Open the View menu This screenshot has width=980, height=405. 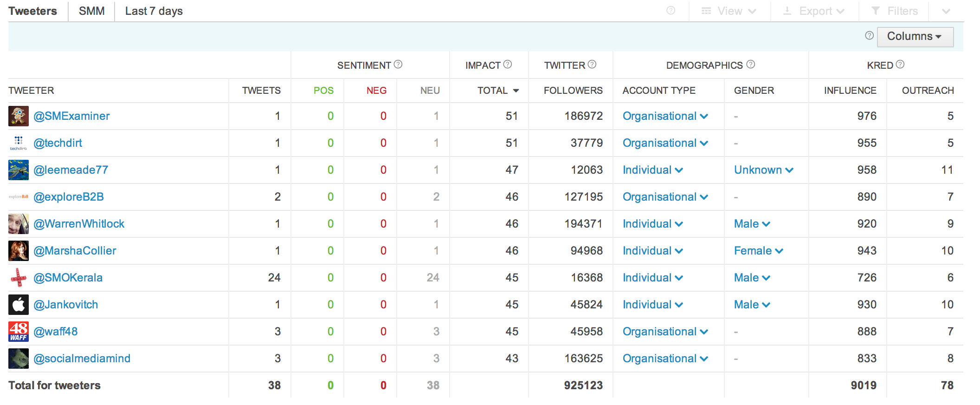pos(729,11)
